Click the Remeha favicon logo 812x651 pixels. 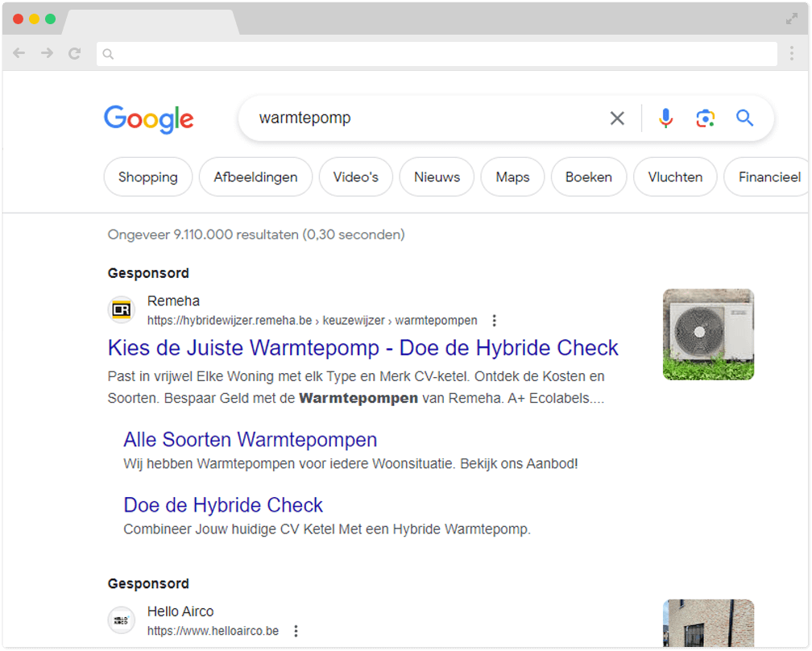tap(122, 309)
